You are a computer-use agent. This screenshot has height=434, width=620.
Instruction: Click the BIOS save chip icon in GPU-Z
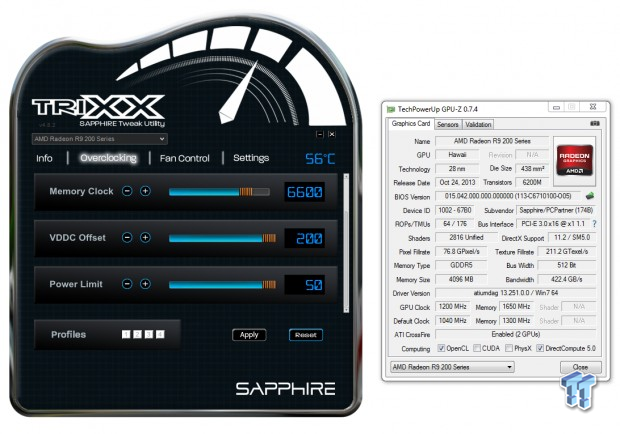(x=590, y=195)
